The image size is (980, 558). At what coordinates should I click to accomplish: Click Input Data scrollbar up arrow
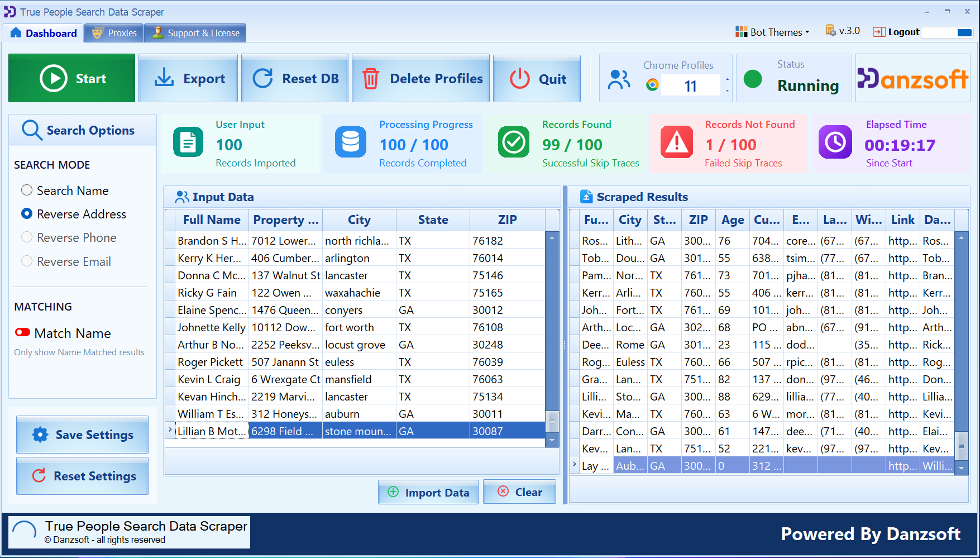click(552, 237)
